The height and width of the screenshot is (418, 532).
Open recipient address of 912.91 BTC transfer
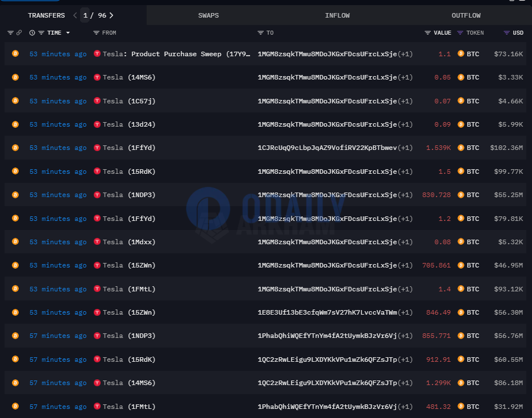click(x=327, y=360)
